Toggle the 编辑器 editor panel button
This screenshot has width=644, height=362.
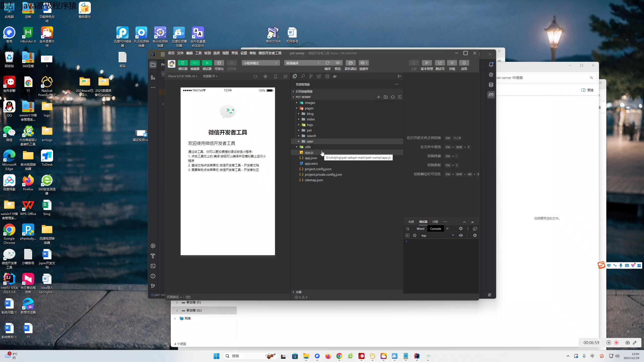pos(195,63)
